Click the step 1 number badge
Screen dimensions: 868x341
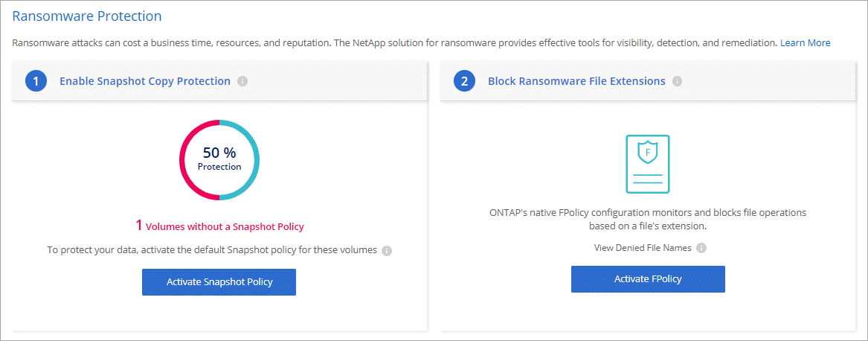pos(36,81)
